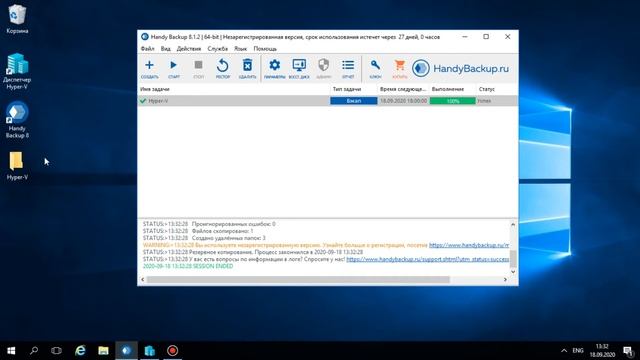The image size is (640, 360).
Task: Click the Статус column header
Action: (x=497, y=89)
